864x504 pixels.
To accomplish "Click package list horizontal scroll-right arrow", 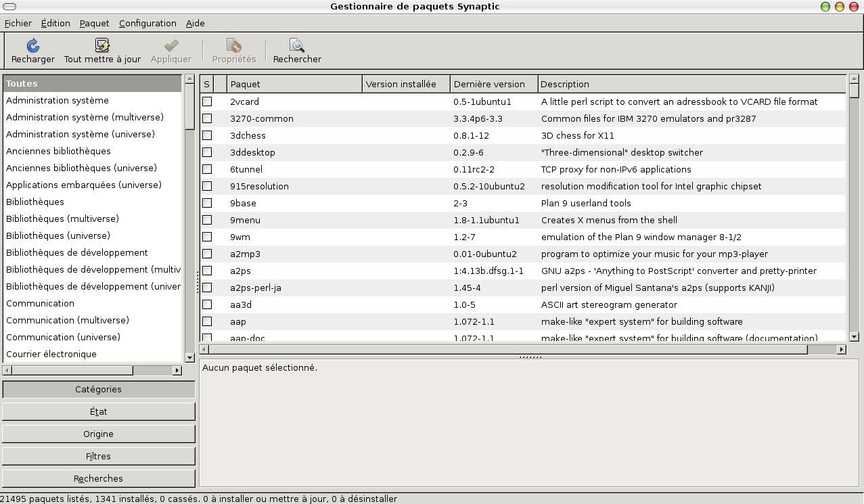I will [x=841, y=349].
